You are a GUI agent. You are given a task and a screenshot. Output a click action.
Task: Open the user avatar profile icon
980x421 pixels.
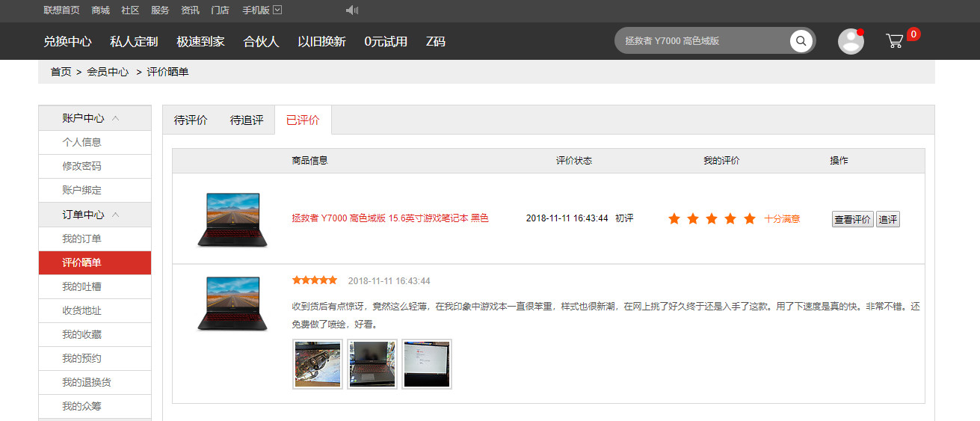pos(851,41)
